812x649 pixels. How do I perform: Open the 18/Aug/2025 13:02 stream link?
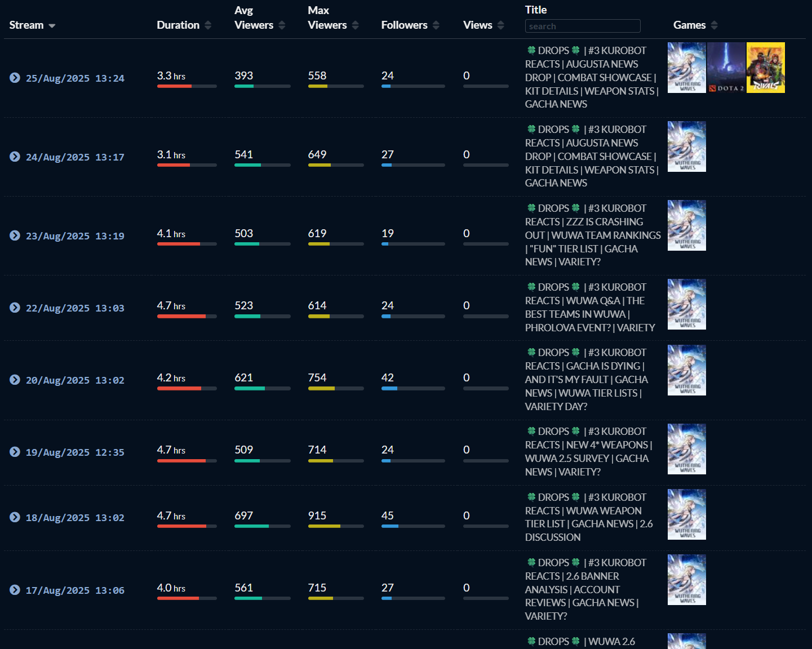tap(75, 518)
